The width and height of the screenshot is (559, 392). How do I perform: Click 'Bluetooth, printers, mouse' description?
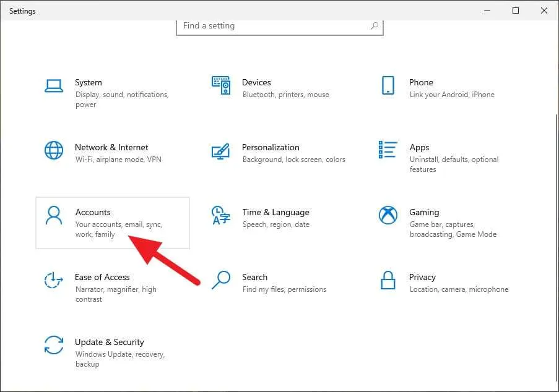[x=285, y=95]
